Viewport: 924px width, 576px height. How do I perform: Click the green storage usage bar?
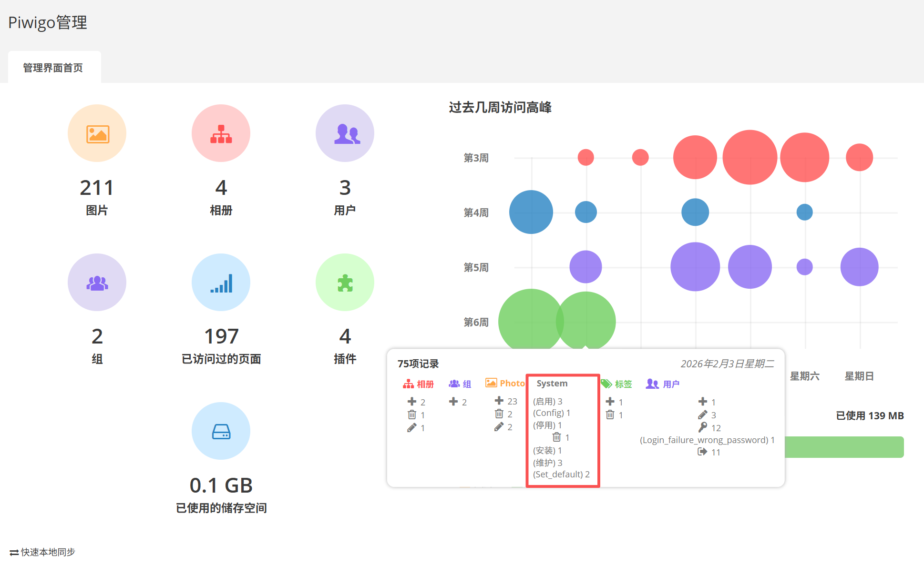[844, 447]
